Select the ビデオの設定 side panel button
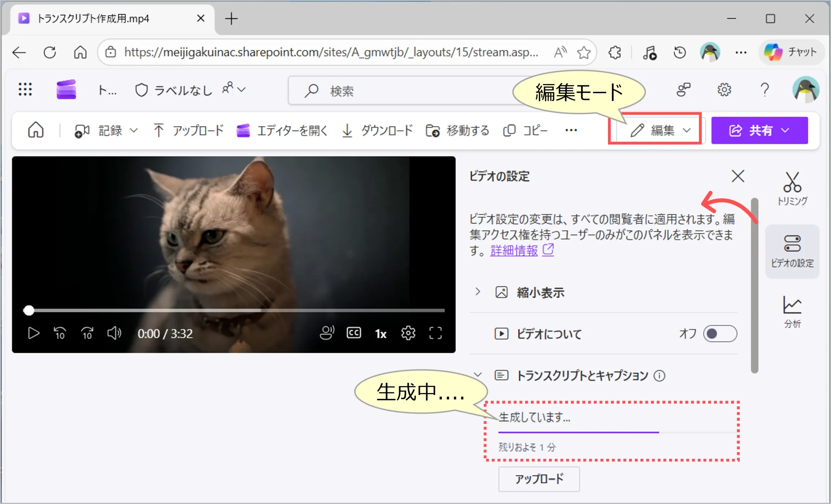831x504 pixels. tap(792, 252)
